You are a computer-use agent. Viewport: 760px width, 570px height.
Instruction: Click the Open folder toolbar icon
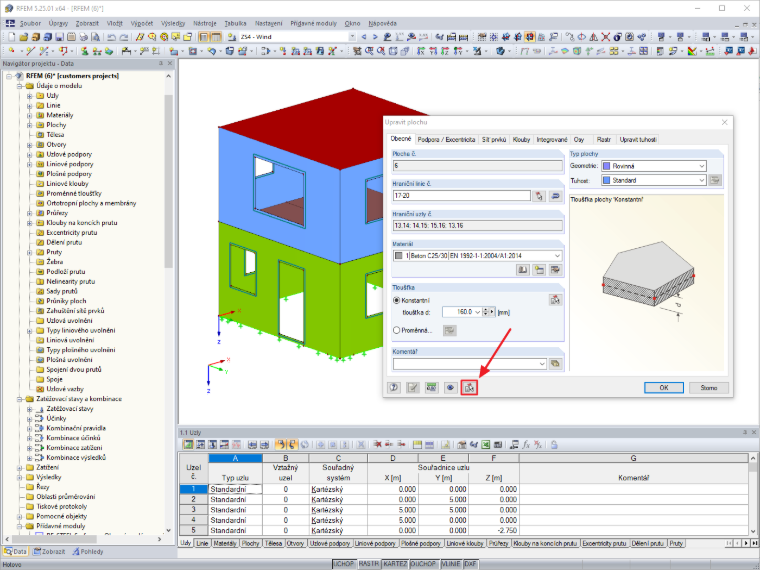click(23, 37)
